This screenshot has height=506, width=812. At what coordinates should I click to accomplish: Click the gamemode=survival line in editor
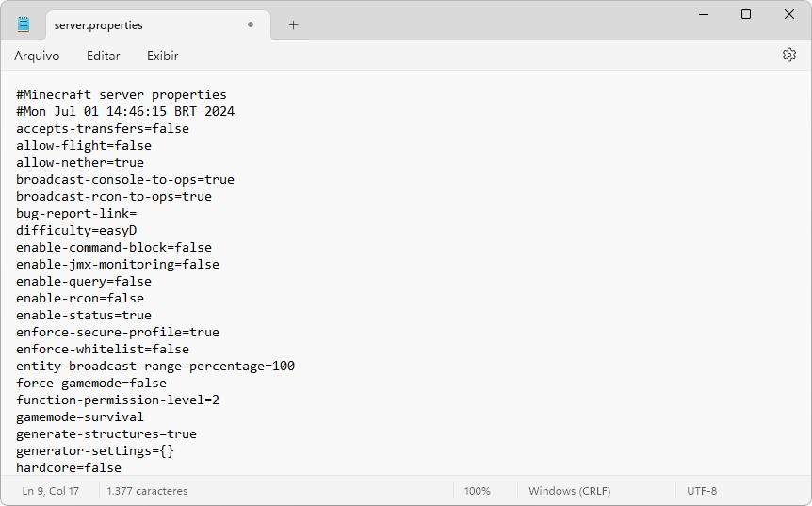pyautogui.click(x=80, y=416)
